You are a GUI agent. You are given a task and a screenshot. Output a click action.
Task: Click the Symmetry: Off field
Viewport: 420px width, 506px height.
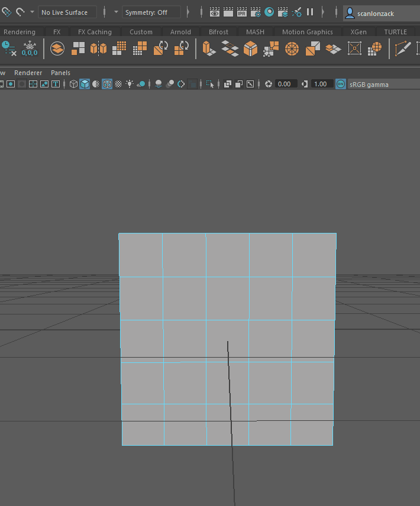point(151,12)
